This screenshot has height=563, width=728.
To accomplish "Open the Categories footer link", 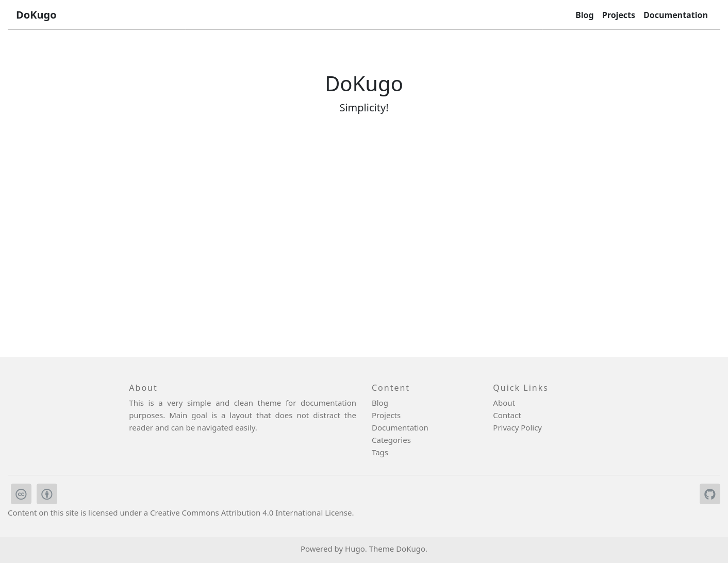I will (x=391, y=440).
